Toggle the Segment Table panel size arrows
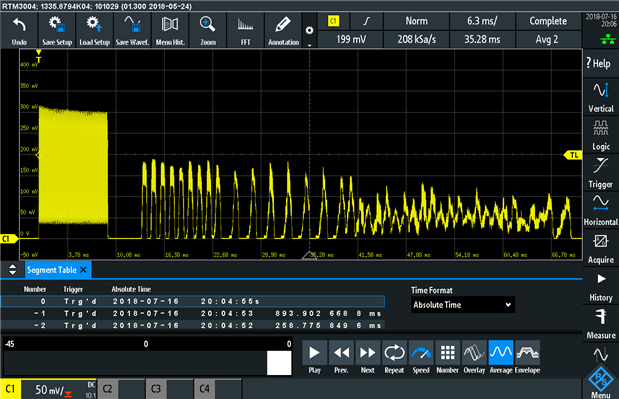The image size is (619, 399). pyautogui.click(x=12, y=270)
